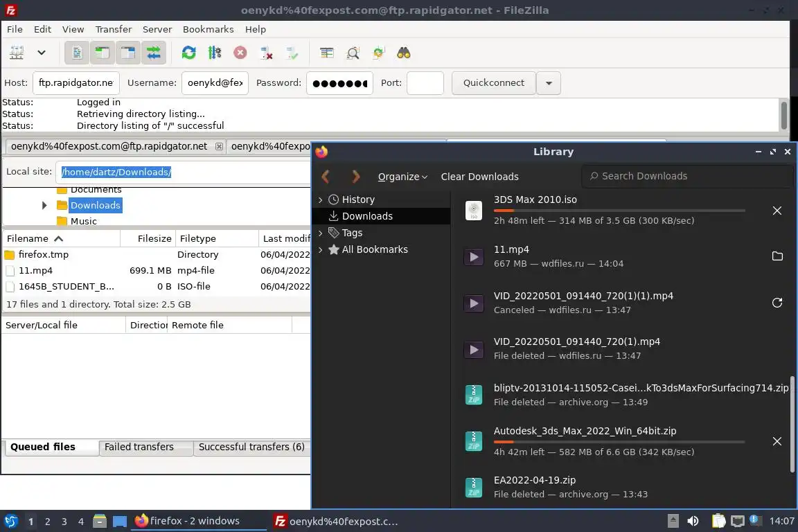Toggle message log display in toolbar
Image resolution: width=798 pixels, height=532 pixels.
point(77,53)
